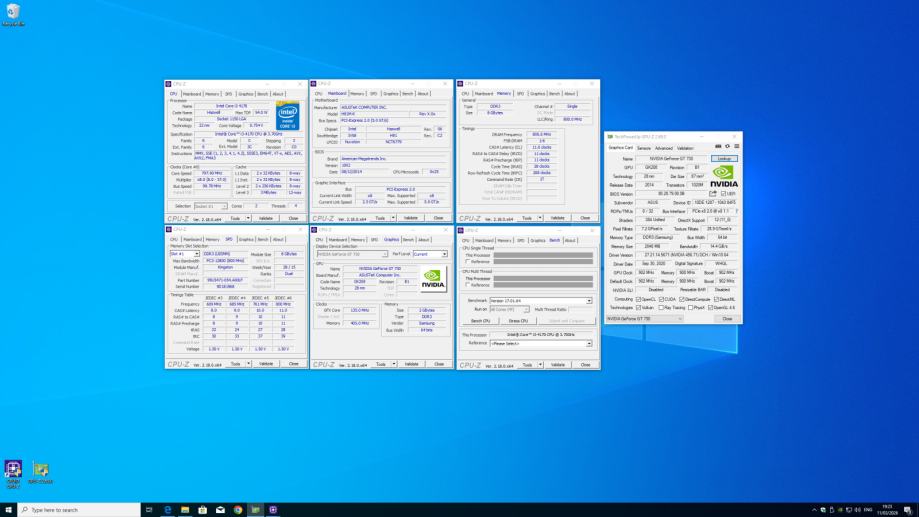The height and width of the screenshot is (517, 919).
Task: Open the CPU-Z desktop shortcut
Action: pos(13,471)
